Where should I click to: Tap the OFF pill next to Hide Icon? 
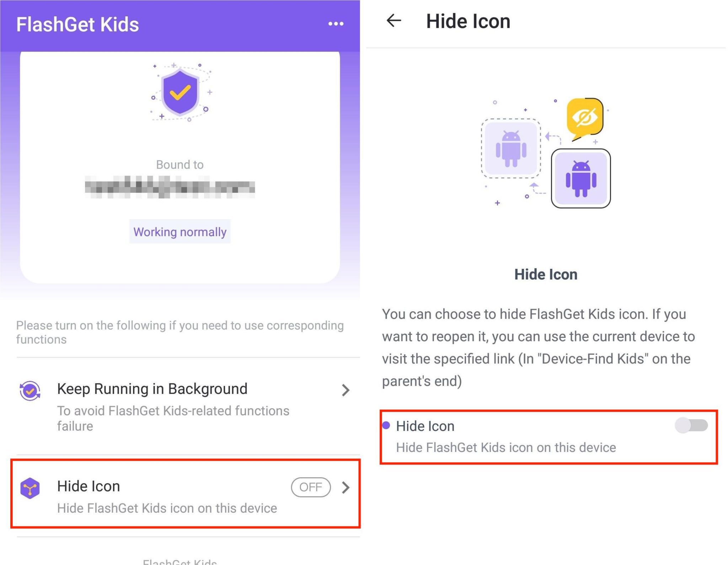(310, 487)
